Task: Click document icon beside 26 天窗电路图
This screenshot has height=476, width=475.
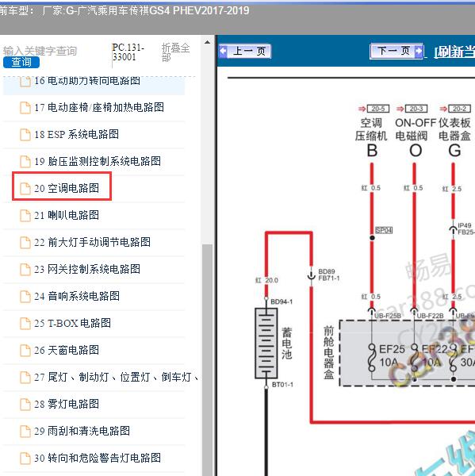Action: pos(25,351)
